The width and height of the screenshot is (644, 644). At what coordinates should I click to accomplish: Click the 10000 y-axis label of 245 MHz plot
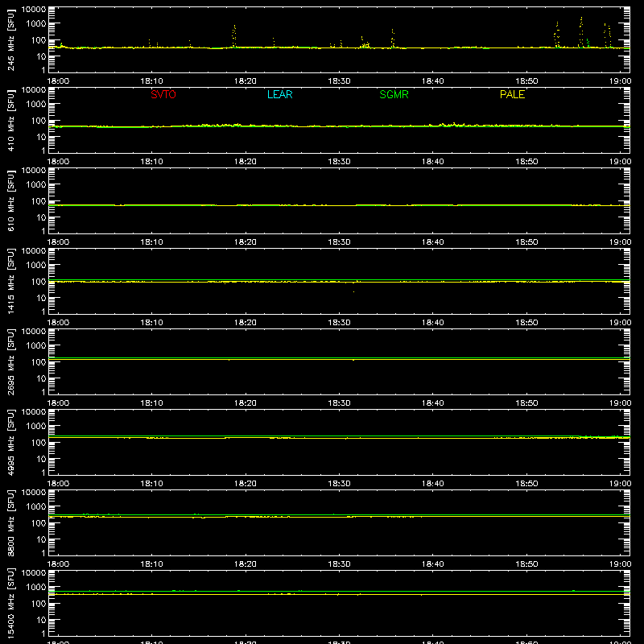tap(34, 10)
